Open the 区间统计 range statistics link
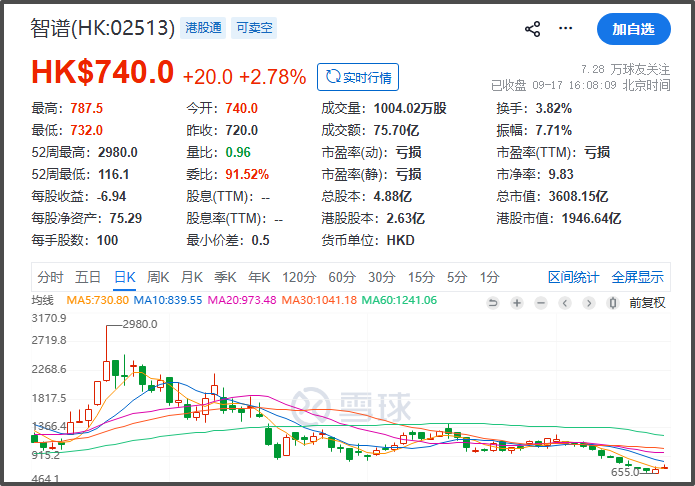Image resolution: width=695 pixels, height=486 pixels. pyautogui.click(x=574, y=278)
